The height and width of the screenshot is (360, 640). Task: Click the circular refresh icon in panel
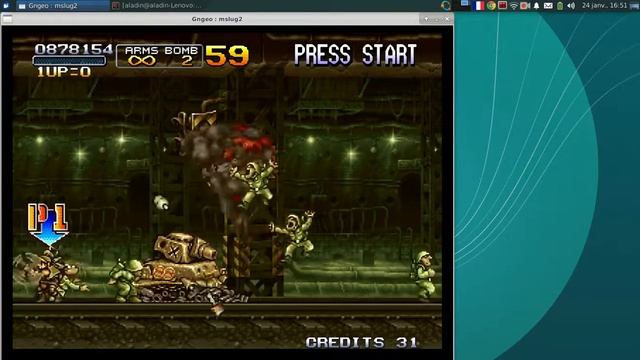(x=445, y=5)
